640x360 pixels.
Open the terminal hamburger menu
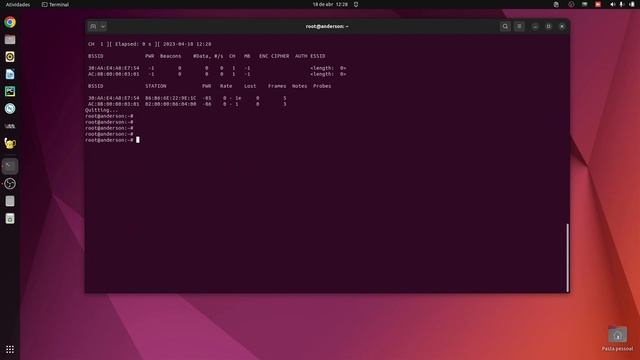pyautogui.click(x=519, y=27)
